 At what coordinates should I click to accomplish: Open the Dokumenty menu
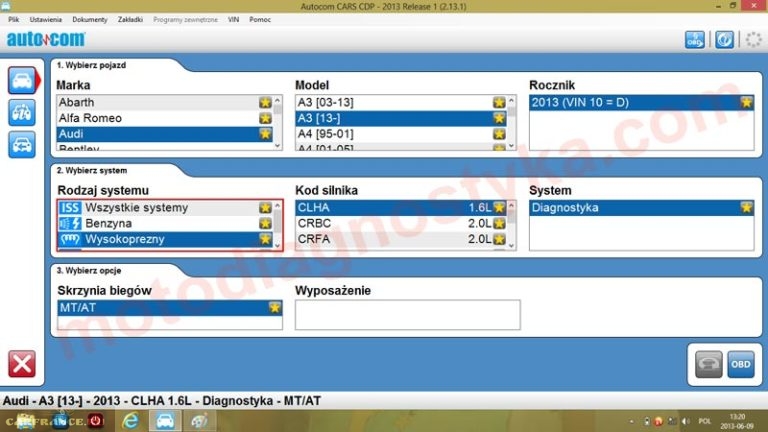pos(90,20)
